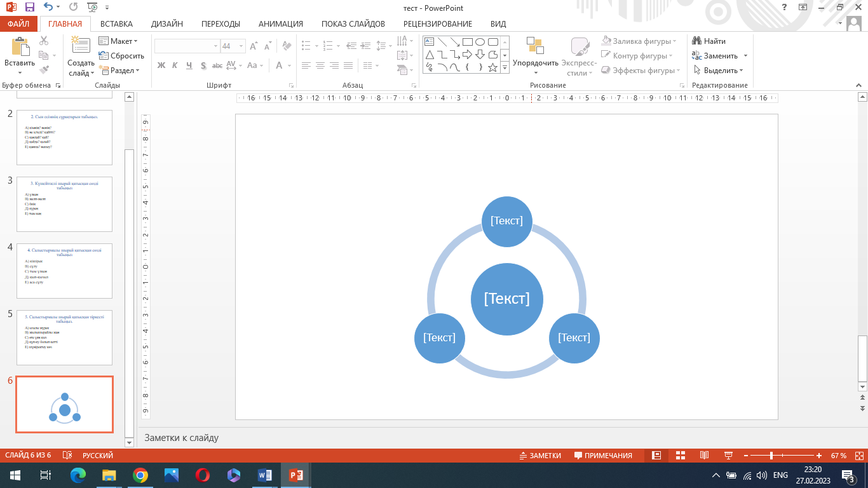Toggle the ПРИМЕЧАНИЯ comments pane

(603, 456)
